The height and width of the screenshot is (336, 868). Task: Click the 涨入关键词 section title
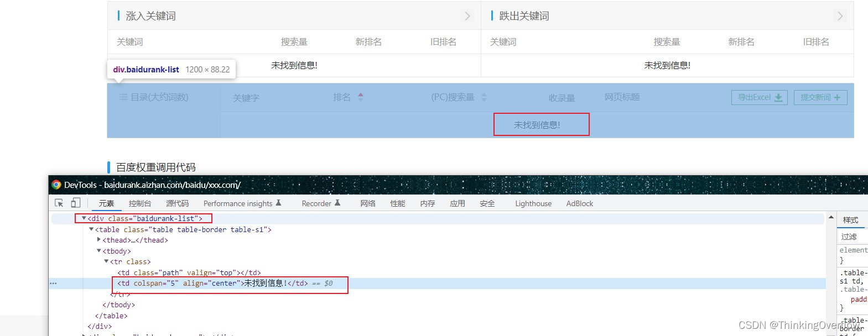pos(151,16)
